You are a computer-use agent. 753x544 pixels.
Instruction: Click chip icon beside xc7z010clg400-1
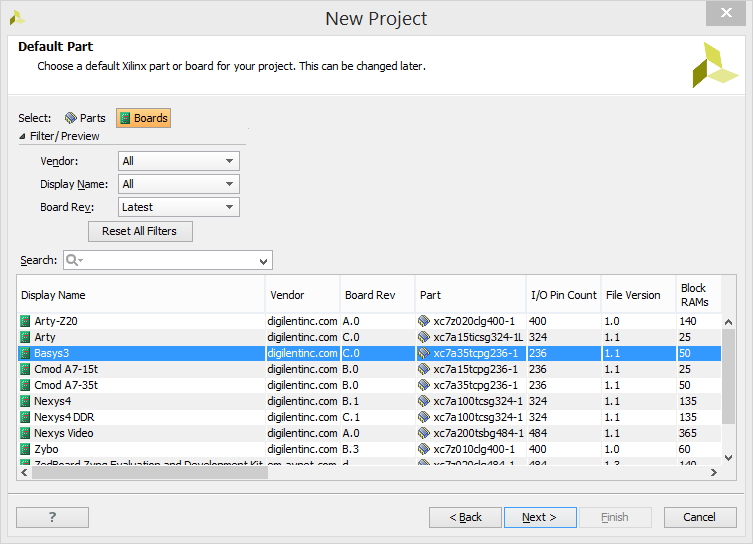pyautogui.click(x=424, y=449)
